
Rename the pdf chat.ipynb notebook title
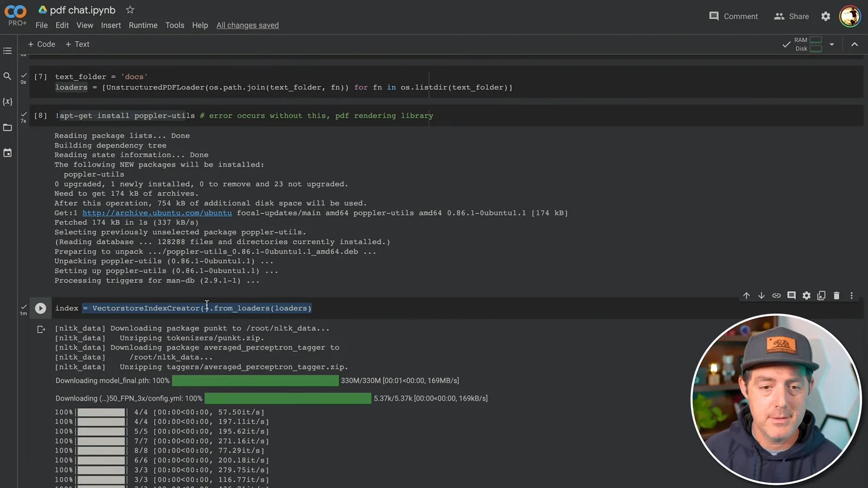click(x=82, y=10)
